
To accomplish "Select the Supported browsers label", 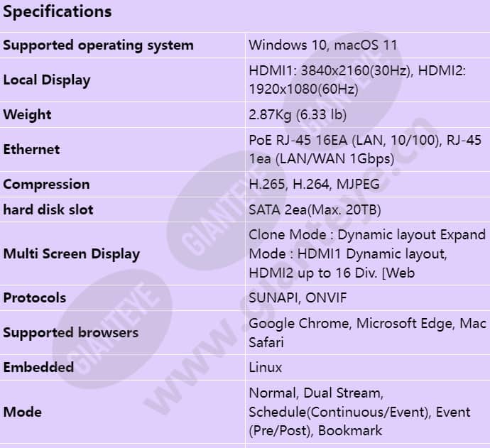I will 70,332.
